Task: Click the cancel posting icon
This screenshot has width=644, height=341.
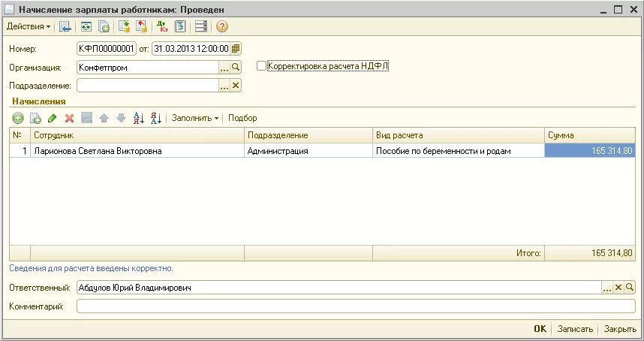Action: coord(141,27)
